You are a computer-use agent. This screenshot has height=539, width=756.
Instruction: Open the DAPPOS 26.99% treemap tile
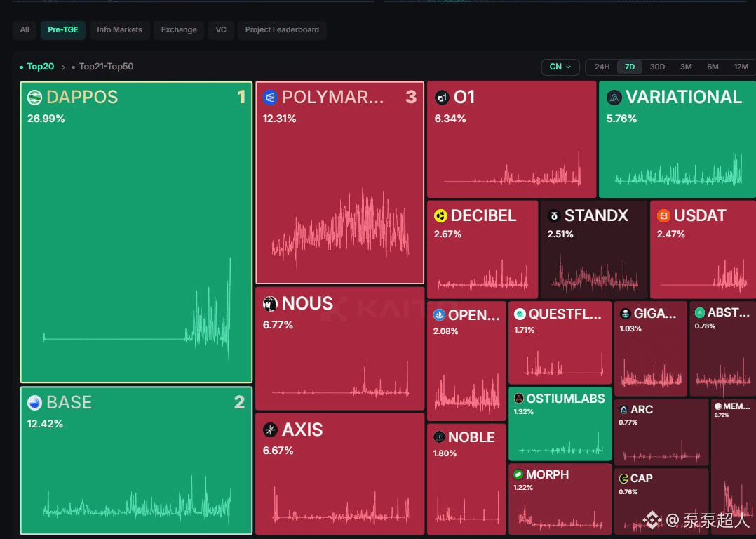coord(137,232)
